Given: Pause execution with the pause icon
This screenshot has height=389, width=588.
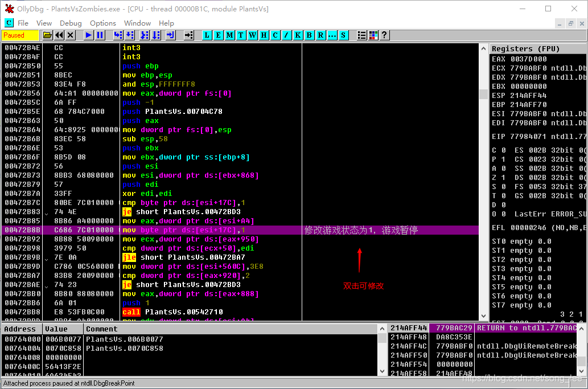Looking at the screenshot, I should tap(100, 35).
